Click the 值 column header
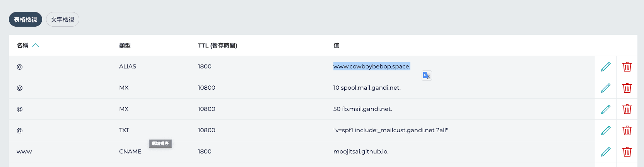Screen dimensions: 644x167 click(336, 45)
